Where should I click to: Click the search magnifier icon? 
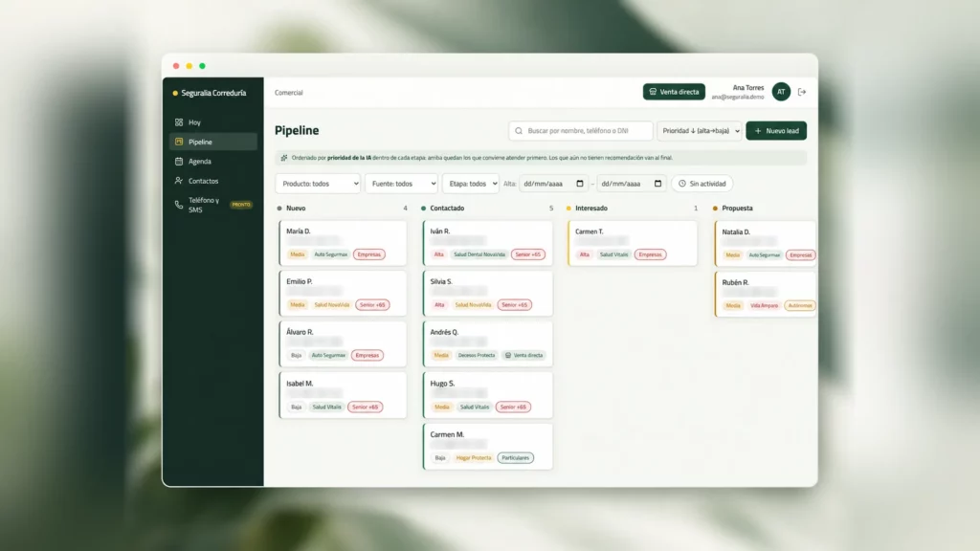[x=519, y=130]
